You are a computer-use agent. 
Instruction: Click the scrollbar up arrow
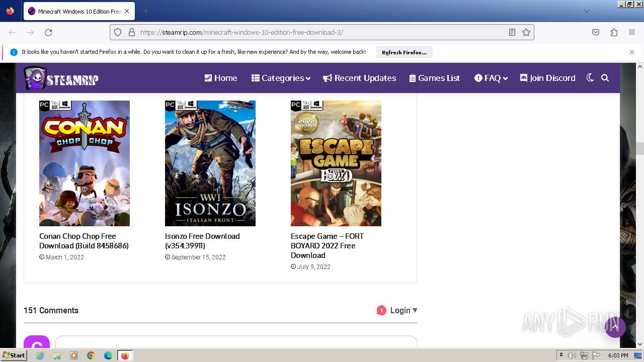point(640,66)
